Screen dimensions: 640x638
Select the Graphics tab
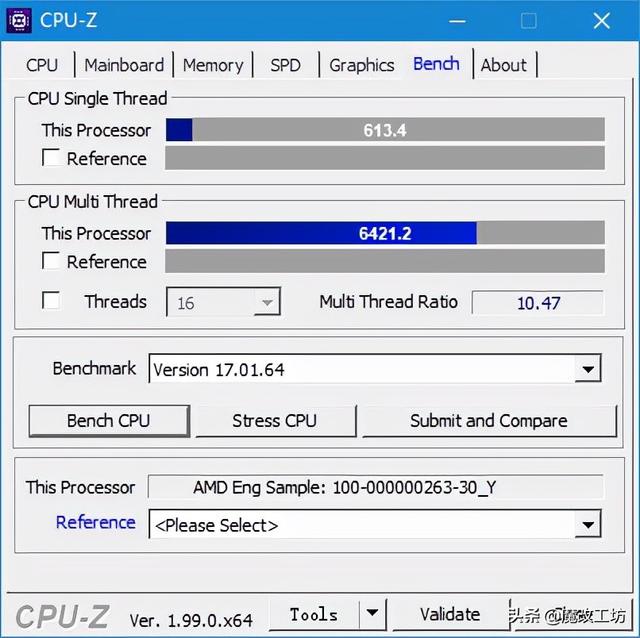pos(362,65)
